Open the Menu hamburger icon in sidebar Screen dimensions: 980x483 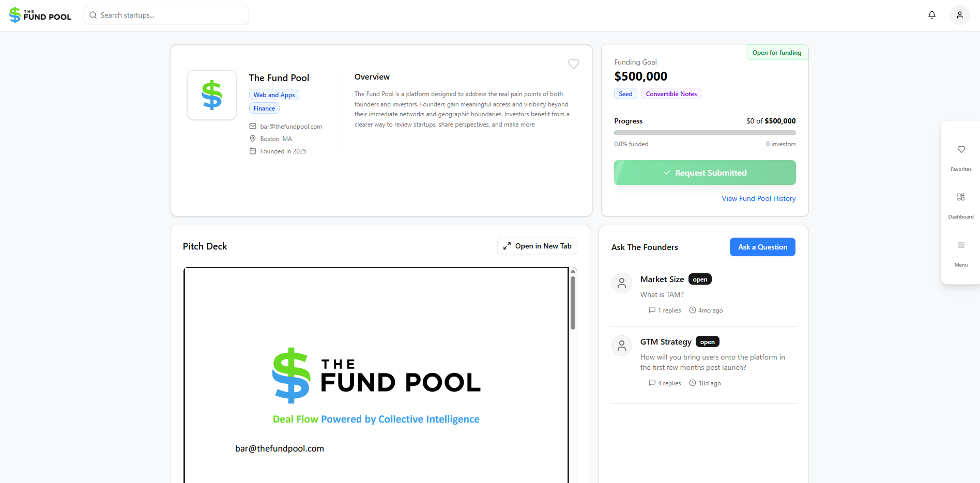click(x=961, y=254)
